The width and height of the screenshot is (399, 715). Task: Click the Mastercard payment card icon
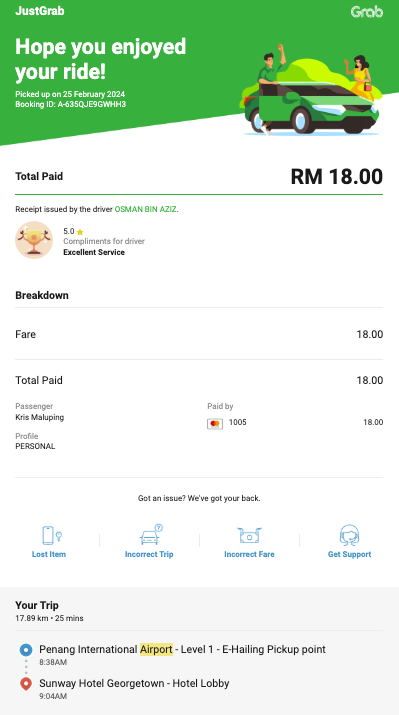[215, 424]
